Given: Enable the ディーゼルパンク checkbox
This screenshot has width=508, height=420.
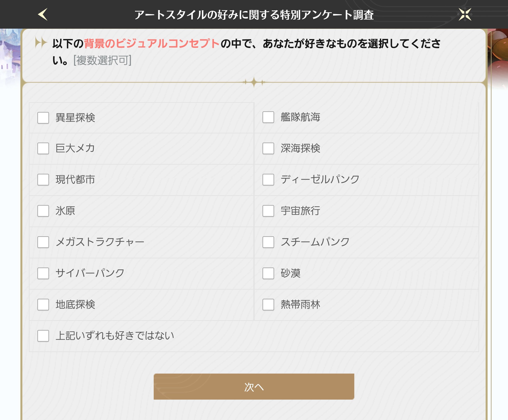Looking at the screenshot, I should pyautogui.click(x=268, y=180).
